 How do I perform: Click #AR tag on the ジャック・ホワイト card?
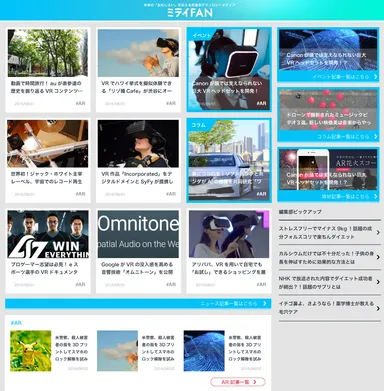coord(80,194)
